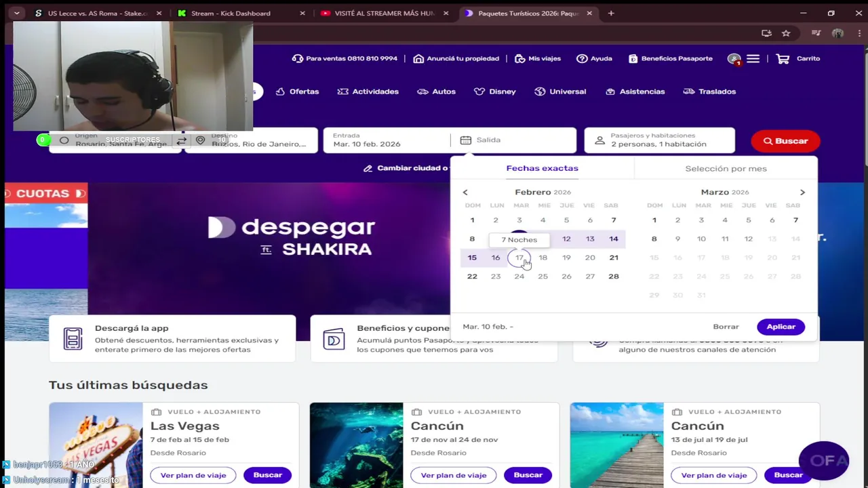868x488 pixels.
Task: Click Buscar on Las Vegas card
Action: [x=267, y=475]
